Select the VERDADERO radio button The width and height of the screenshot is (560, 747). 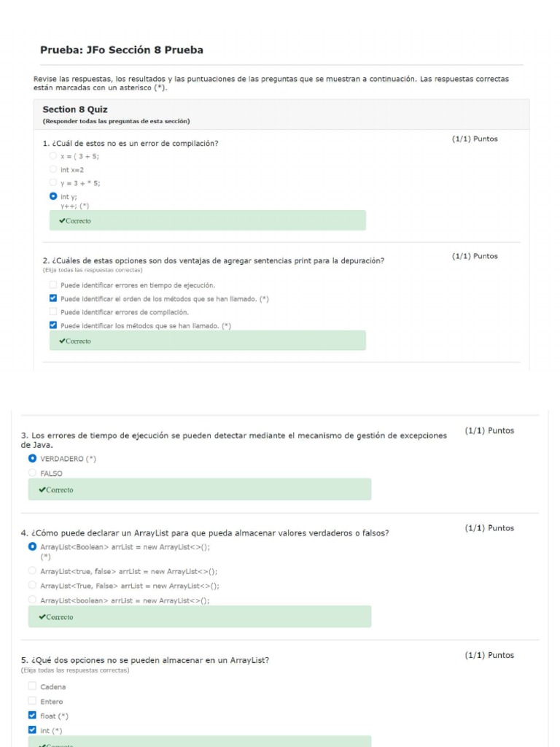tap(32, 459)
